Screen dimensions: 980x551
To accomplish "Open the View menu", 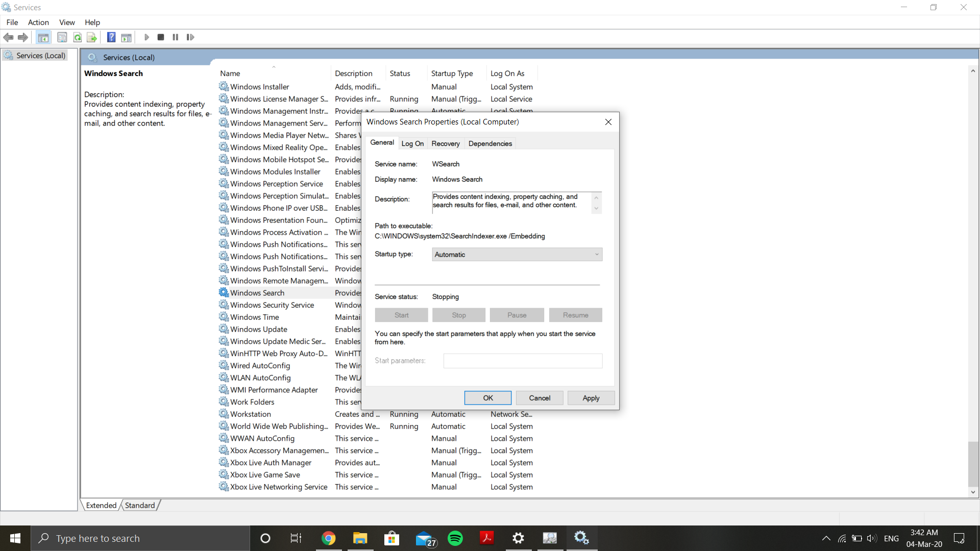I will [x=67, y=22].
